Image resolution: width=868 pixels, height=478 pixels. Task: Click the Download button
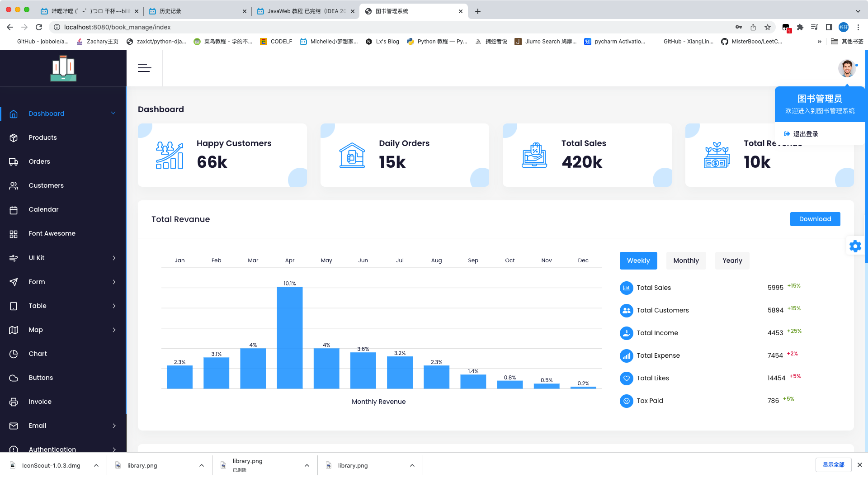coord(815,219)
